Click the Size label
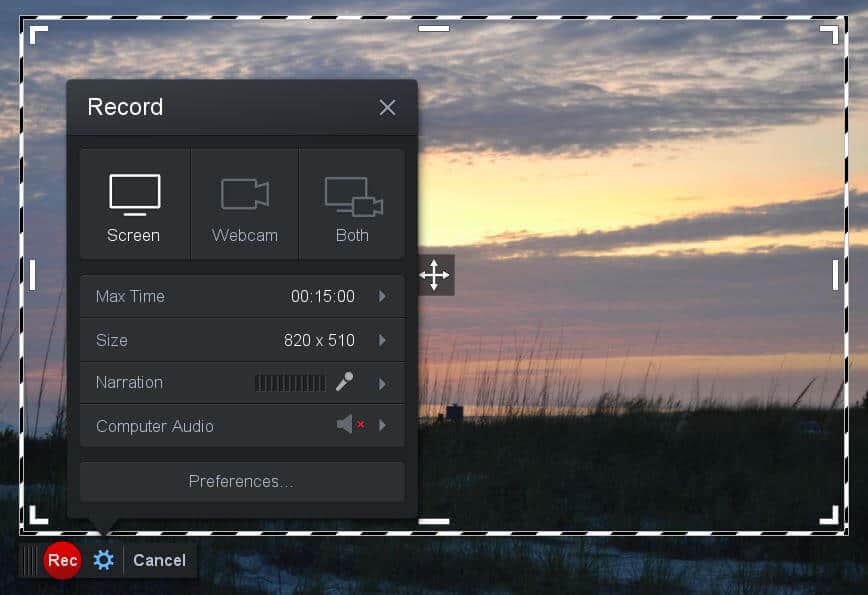Screen dimensions: 868x595 click(111, 340)
